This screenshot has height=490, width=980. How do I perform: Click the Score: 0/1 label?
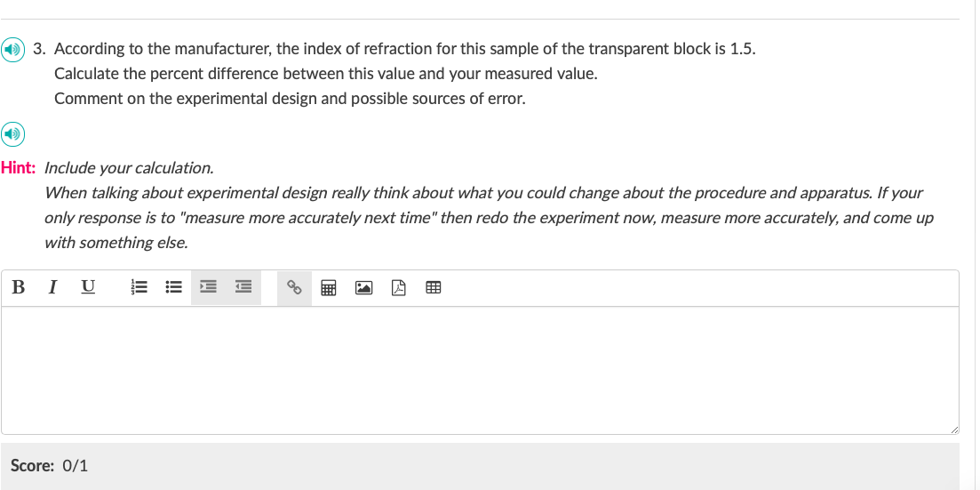pos(50,466)
